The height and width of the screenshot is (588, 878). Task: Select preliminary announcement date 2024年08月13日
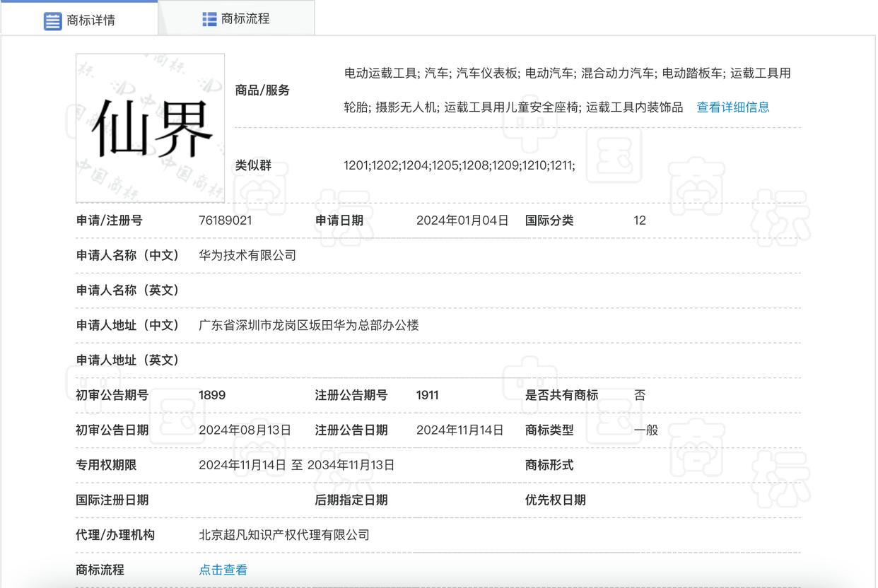[x=245, y=430]
